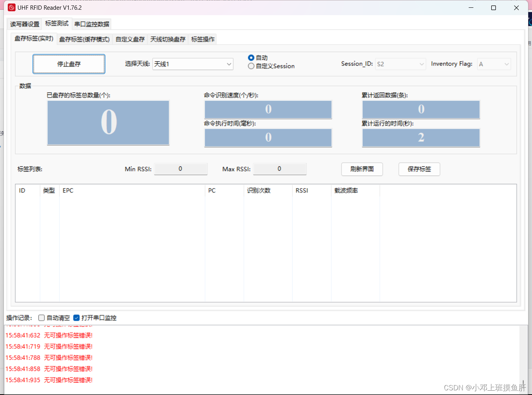Open the Inventory Flag dropdown
Viewport: 532px width, 395px height.
coord(494,64)
